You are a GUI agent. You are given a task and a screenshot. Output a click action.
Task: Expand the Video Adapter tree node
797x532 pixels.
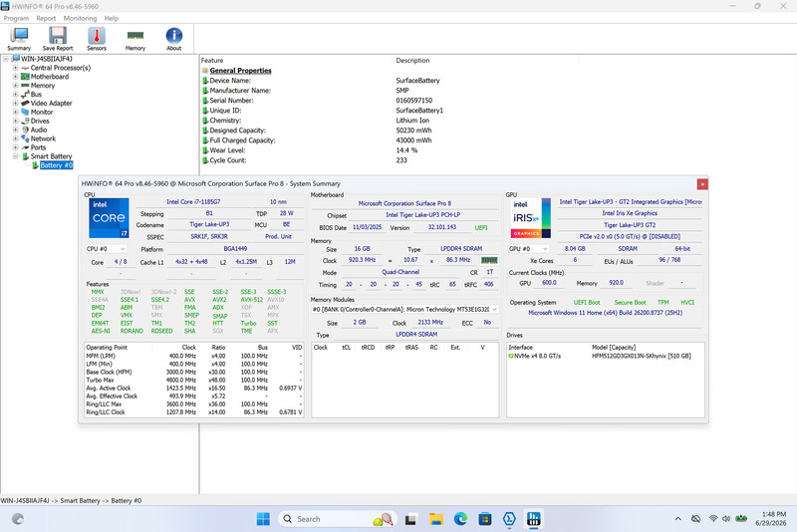(x=15, y=104)
